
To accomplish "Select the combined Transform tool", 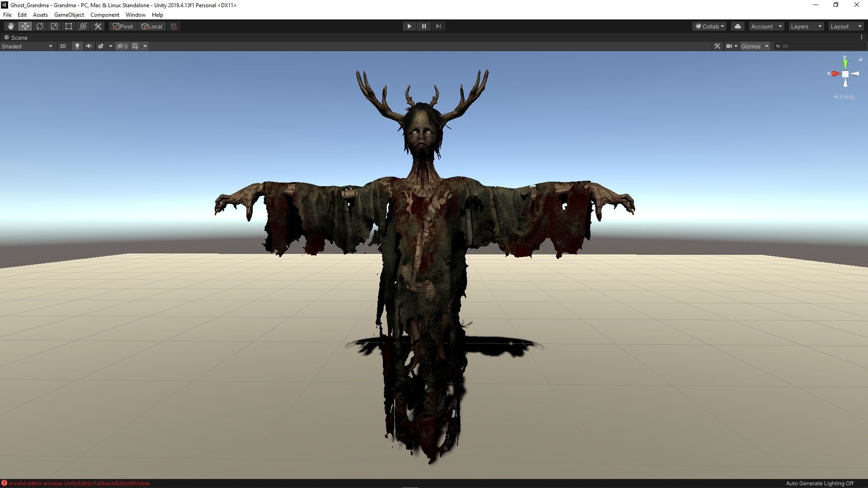I will [83, 26].
